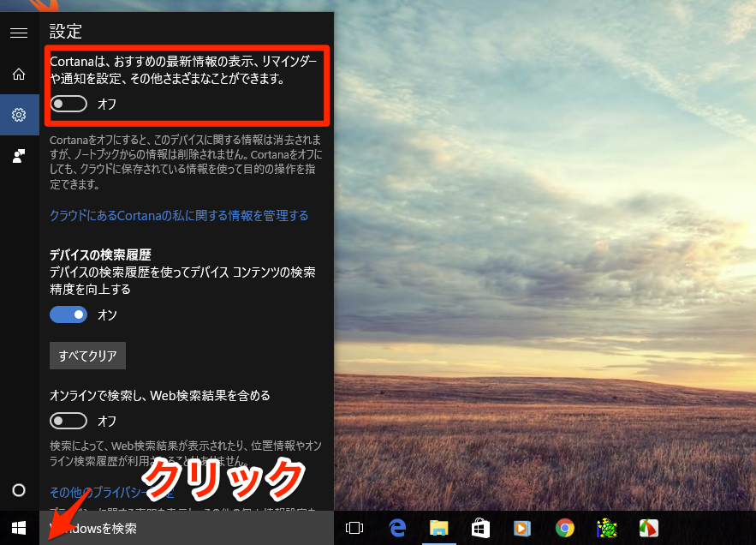The height and width of the screenshot is (545, 756).
Task: Select the Settings gear icon in sidebar
Action: coord(19,115)
